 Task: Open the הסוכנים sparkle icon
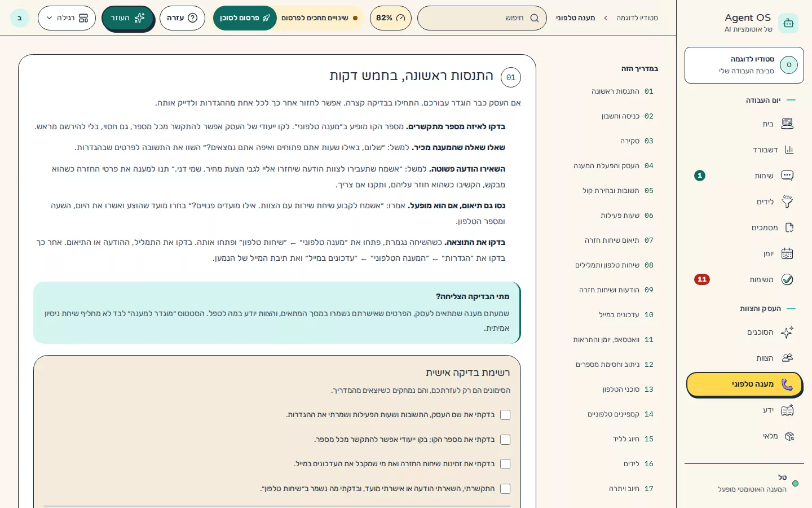[787, 332]
